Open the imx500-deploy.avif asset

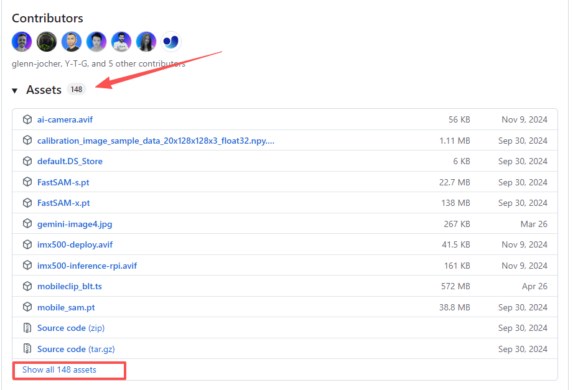75,244
